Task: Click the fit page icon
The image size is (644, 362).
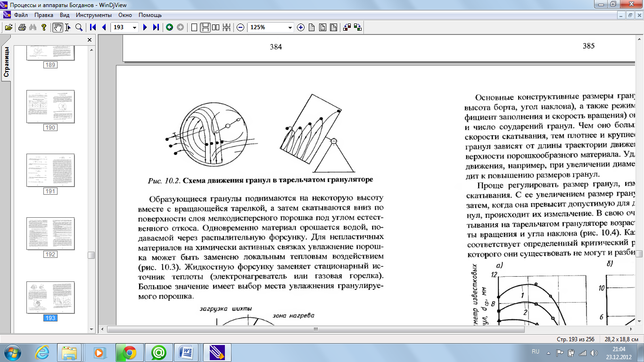Action: 333,27
